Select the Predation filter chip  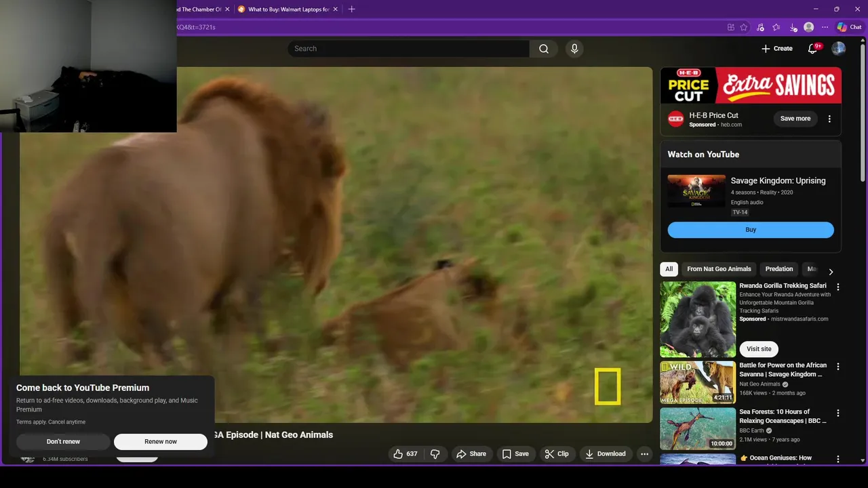click(779, 269)
